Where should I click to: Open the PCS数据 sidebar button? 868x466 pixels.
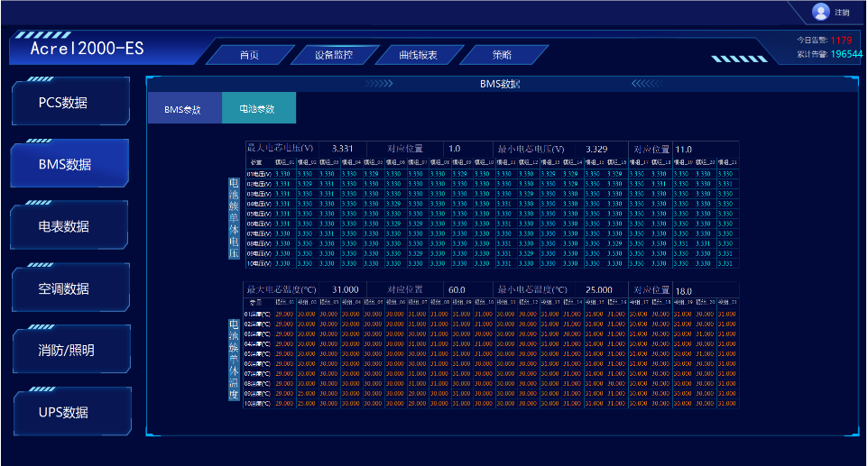70,102
